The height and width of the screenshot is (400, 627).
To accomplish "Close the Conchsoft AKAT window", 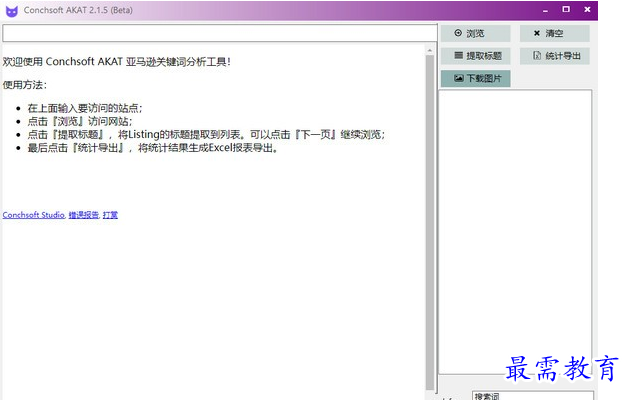I will pyautogui.click(x=587, y=9).
